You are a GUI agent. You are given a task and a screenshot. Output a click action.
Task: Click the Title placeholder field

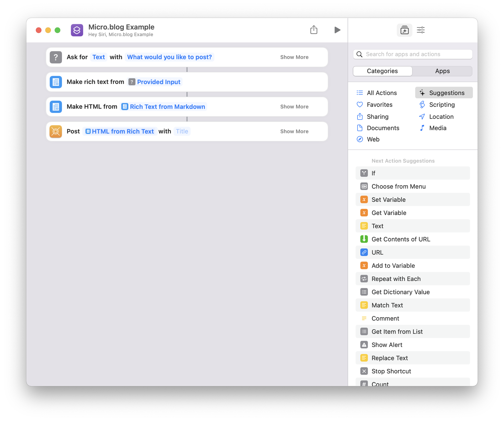pos(182,131)
